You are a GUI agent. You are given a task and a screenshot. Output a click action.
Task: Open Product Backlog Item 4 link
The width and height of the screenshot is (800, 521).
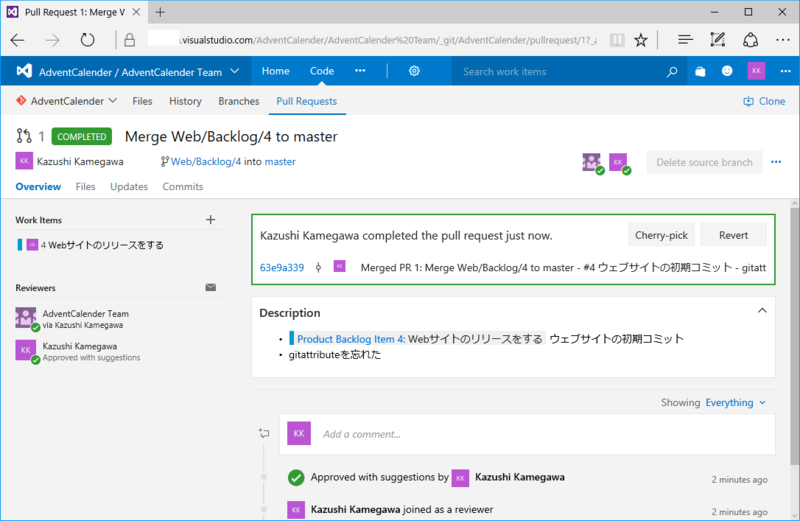pos(351,339)
